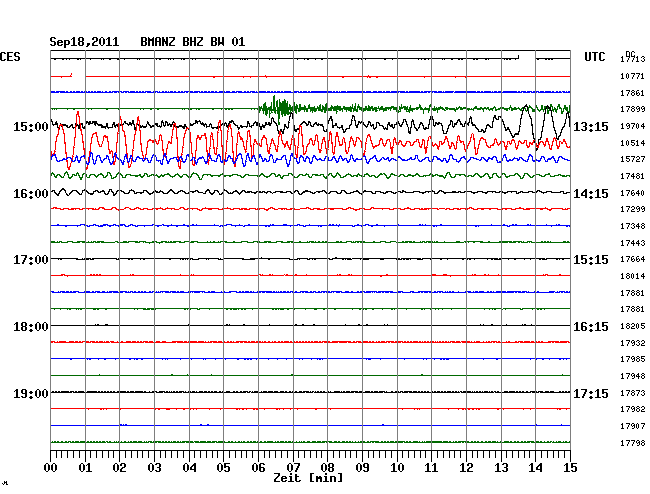
Task: Click the x-axis minute label 00
Action: pos(51,468)
